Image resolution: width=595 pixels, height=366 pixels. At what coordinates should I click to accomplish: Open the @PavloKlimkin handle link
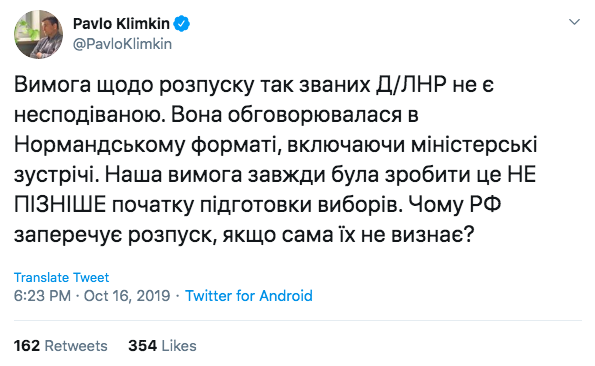click(x=122, y=44)
